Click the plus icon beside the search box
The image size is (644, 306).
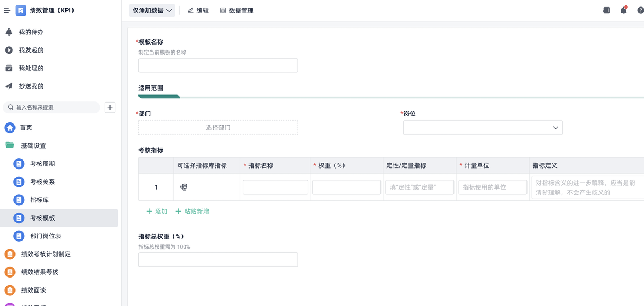(110, 107)
